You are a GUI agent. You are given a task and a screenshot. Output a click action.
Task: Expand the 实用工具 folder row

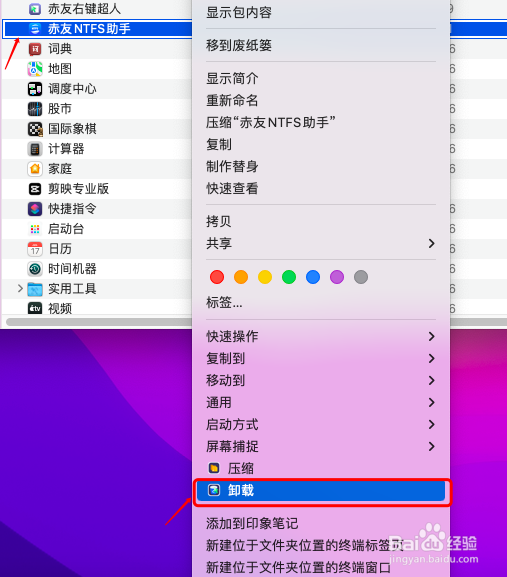(20, 288)
